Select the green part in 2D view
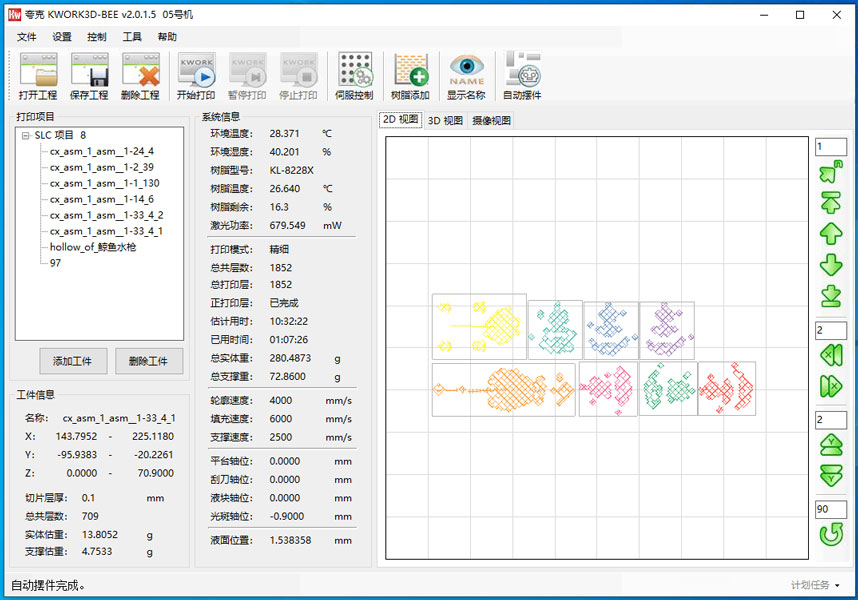Screen dimensions: 858x600 (x=668, y=389)
